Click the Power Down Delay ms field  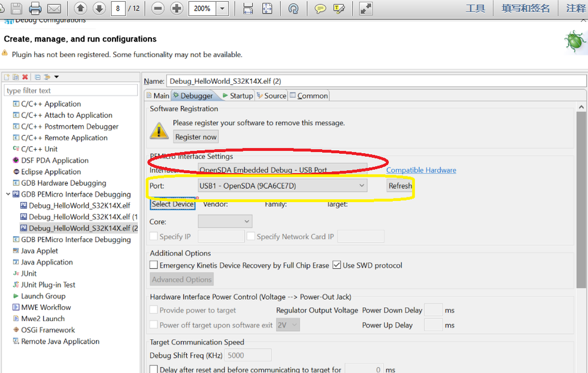click(433, 310)
